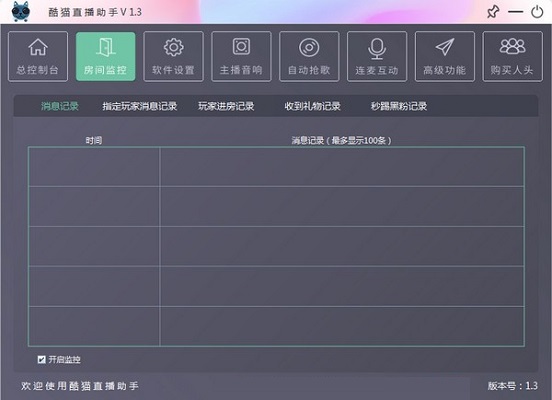
Task: Switch to 消息记录 tab
Action: pos(59,106)
